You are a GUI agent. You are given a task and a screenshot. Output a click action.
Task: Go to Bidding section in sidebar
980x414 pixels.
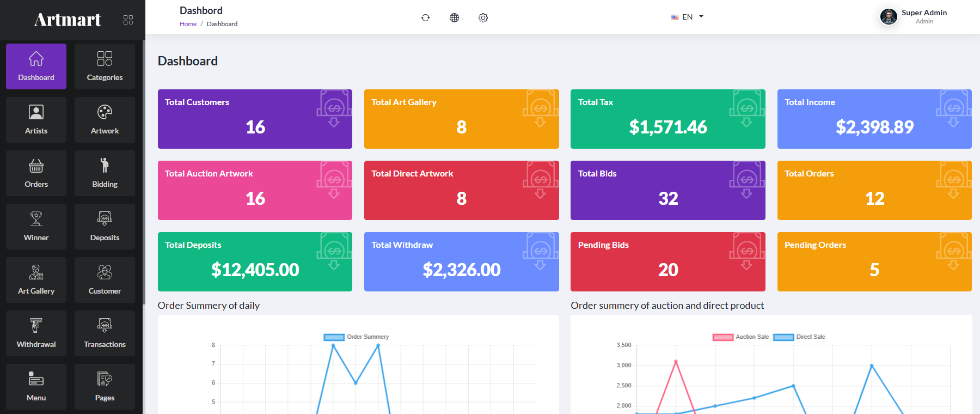click(105, 173)
